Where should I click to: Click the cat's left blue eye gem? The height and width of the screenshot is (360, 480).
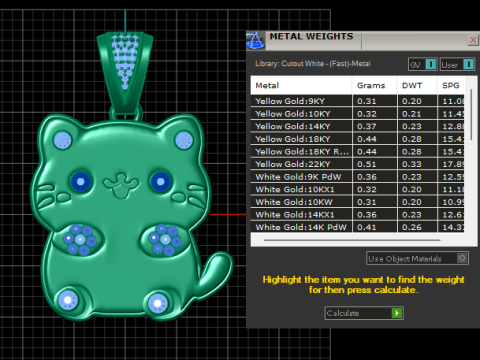point(81,182)
